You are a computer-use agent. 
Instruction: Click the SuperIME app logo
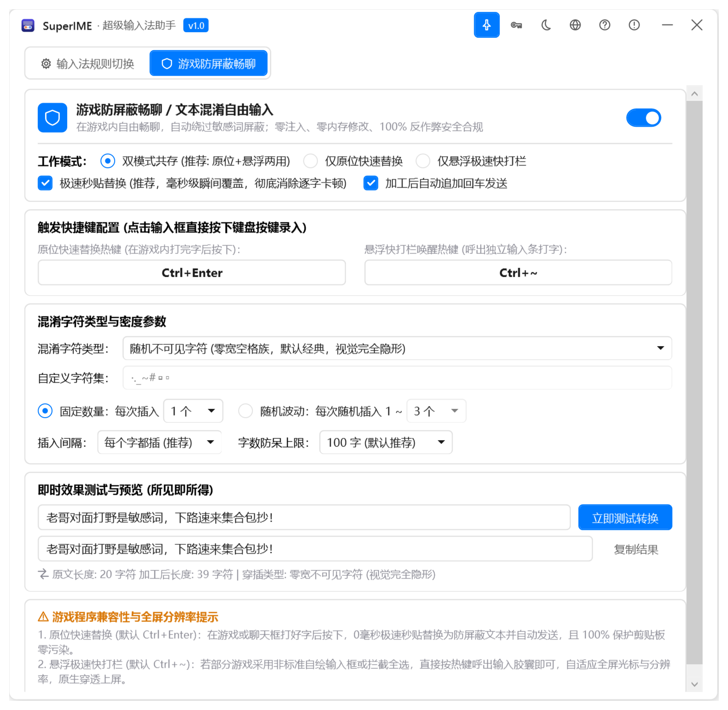coord(28,25)
